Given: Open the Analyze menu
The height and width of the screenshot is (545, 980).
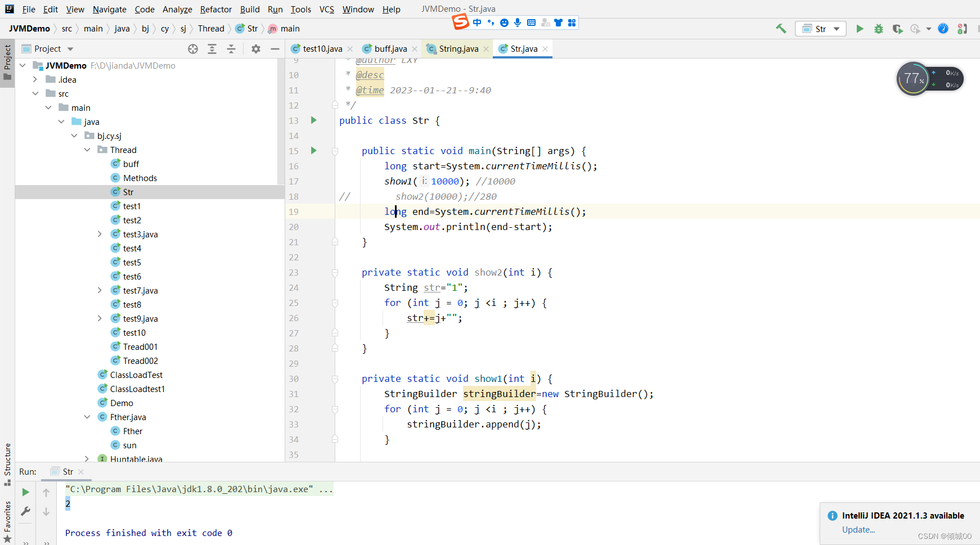Looking at the screenshot, I should coord(177,9).
